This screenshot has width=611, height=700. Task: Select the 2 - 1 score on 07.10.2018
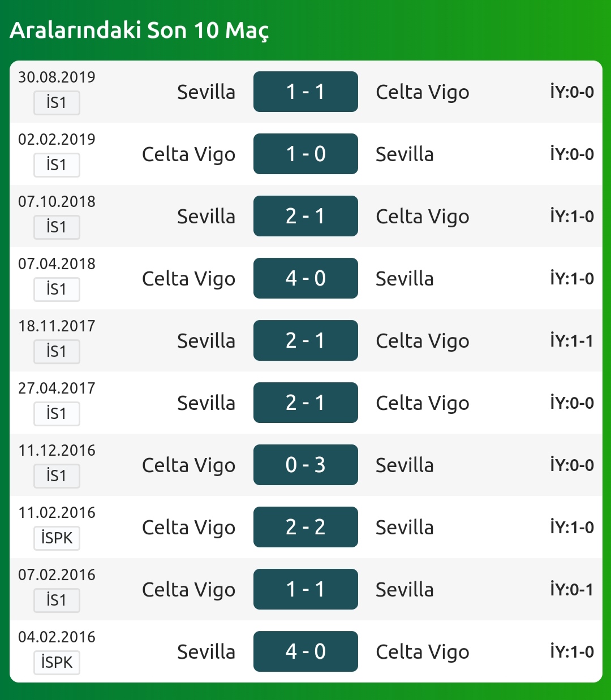click(x=305, y=216)
